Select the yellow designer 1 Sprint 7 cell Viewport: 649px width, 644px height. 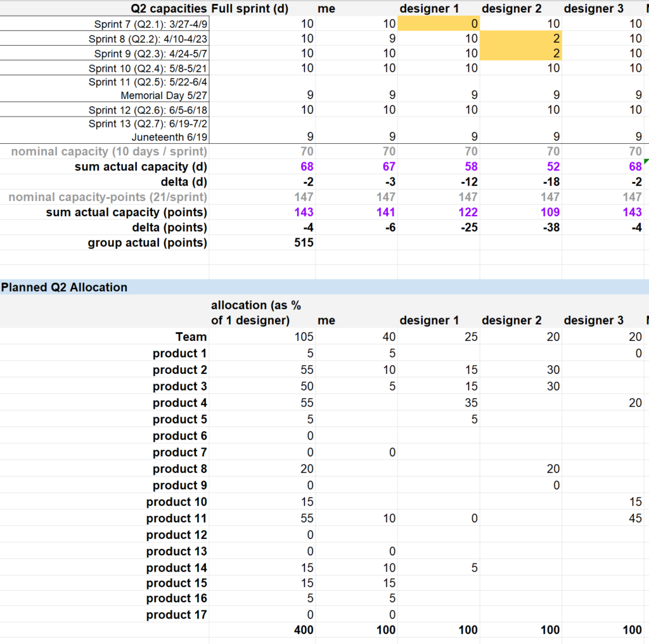pos(439,23)
